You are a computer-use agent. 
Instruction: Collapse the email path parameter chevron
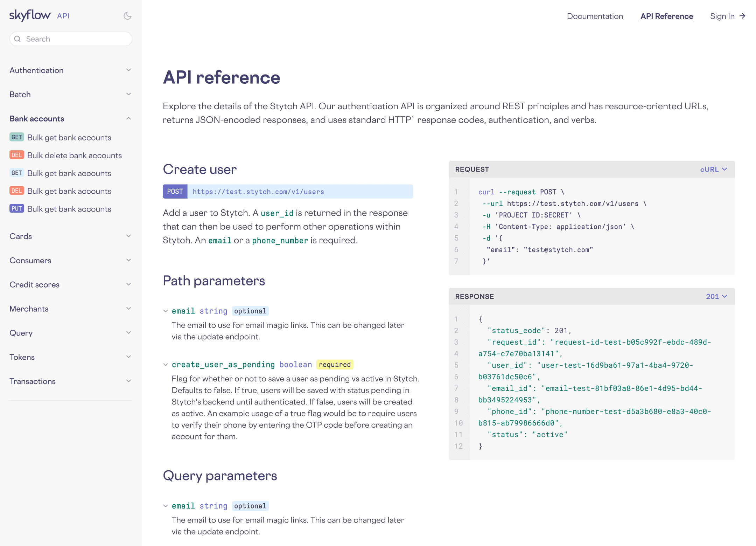click(166, 311)
